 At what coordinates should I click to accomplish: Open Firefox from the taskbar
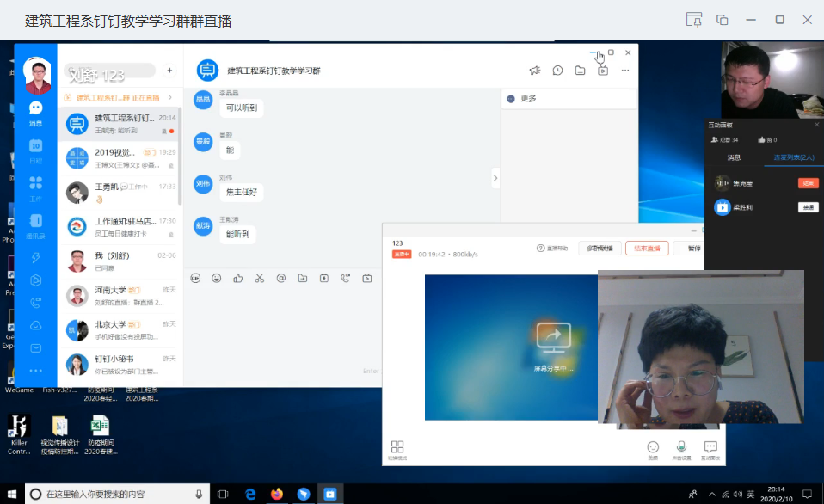[x=277, y=494]
